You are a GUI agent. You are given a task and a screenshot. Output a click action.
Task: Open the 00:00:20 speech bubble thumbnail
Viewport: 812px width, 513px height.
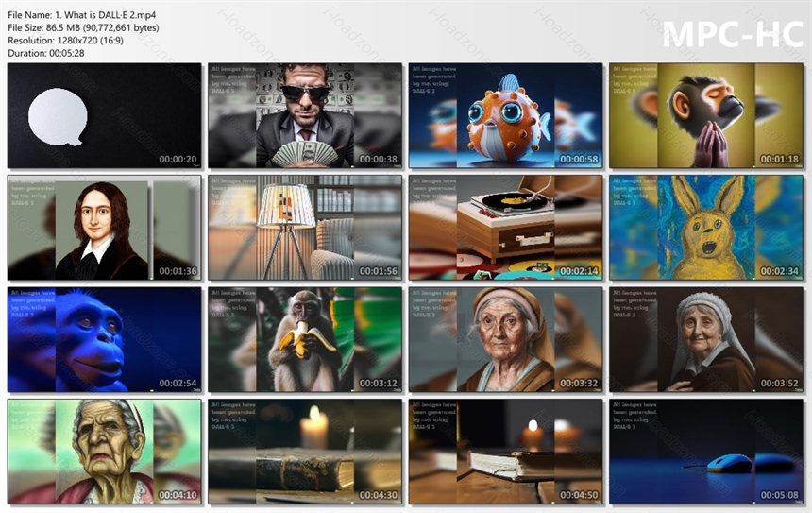(x=104, y=115)
